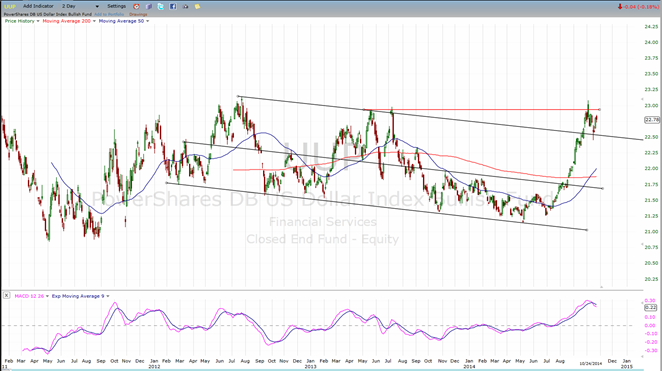Click the 10/24/2014 date marker
Image resolution: width=662 pixels, height=371 pixels.
coord(590,363)
